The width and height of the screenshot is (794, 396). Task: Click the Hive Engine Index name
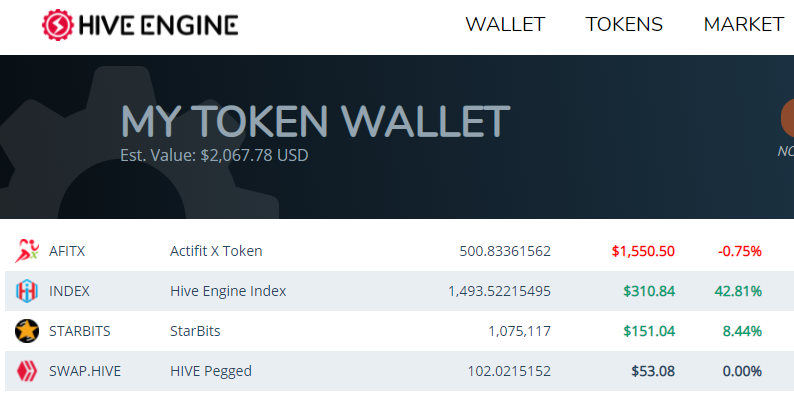click(228, 291)
